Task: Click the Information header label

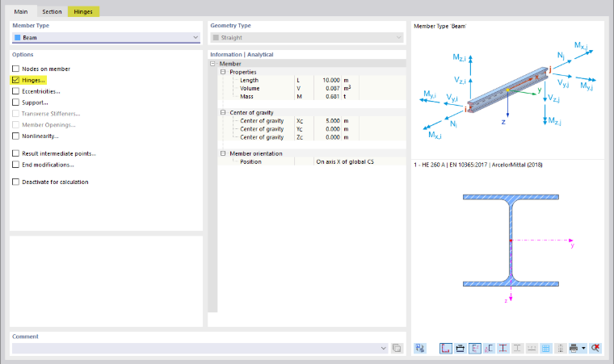Action: tap(226, 54)
